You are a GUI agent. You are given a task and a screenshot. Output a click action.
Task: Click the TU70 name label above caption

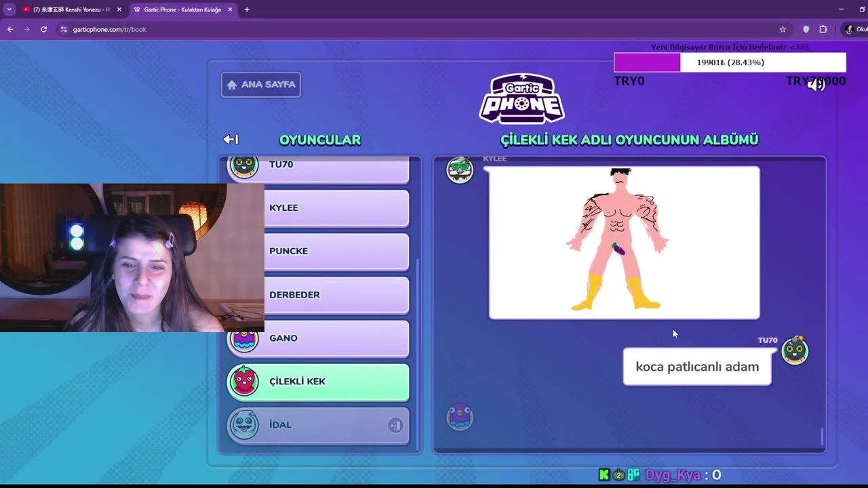(x=768, y=340)
